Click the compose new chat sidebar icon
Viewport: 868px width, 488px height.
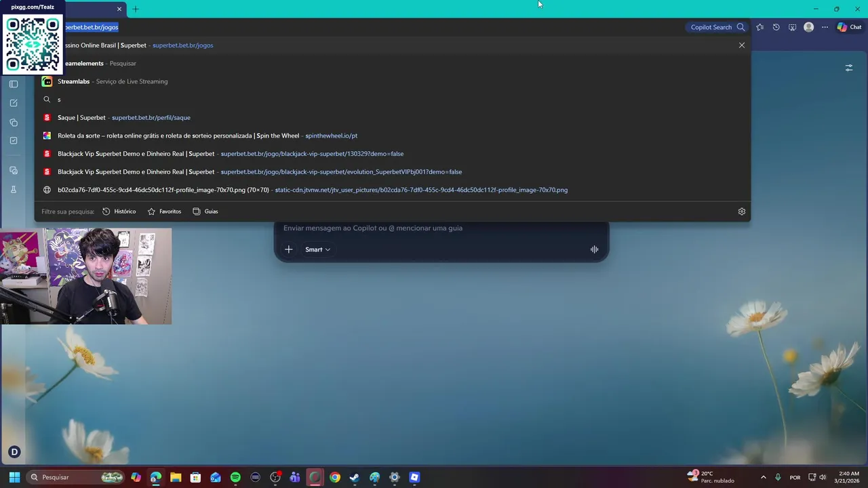point(14,103)
